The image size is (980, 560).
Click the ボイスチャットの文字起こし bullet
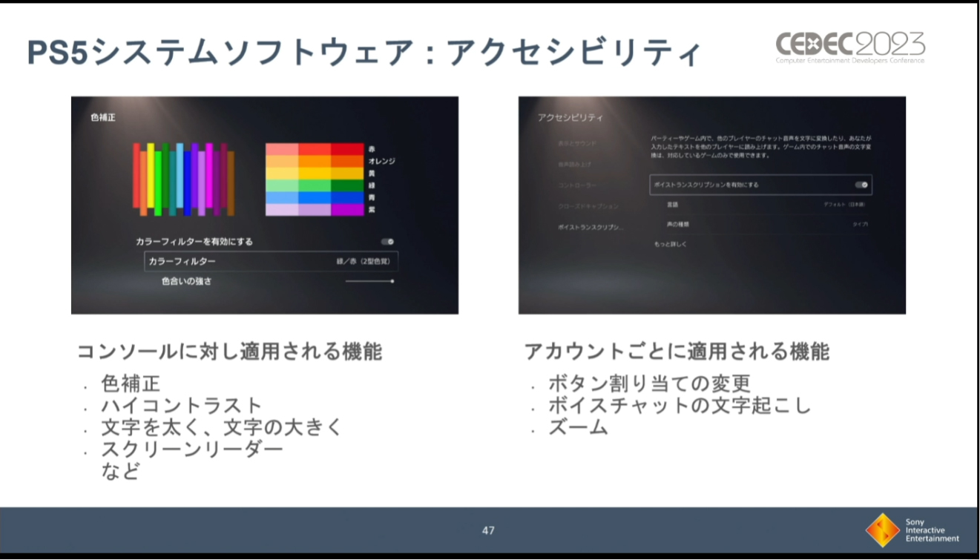click(680, 406)
